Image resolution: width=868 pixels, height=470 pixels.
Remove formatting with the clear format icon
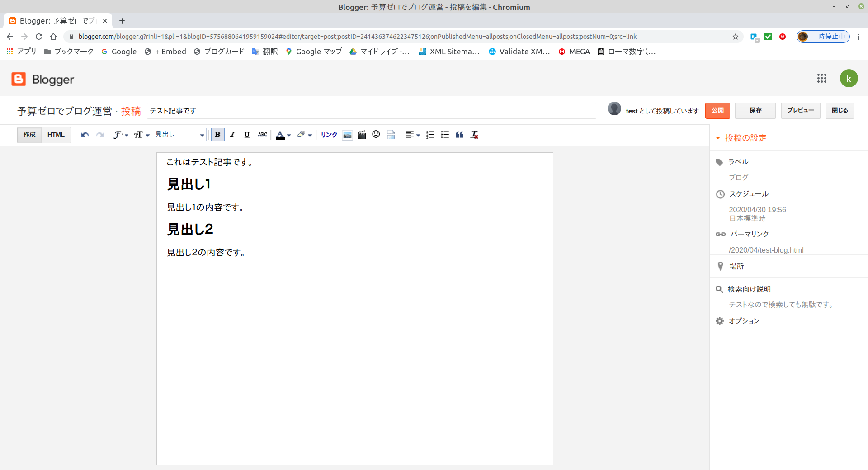click(474, 135)
